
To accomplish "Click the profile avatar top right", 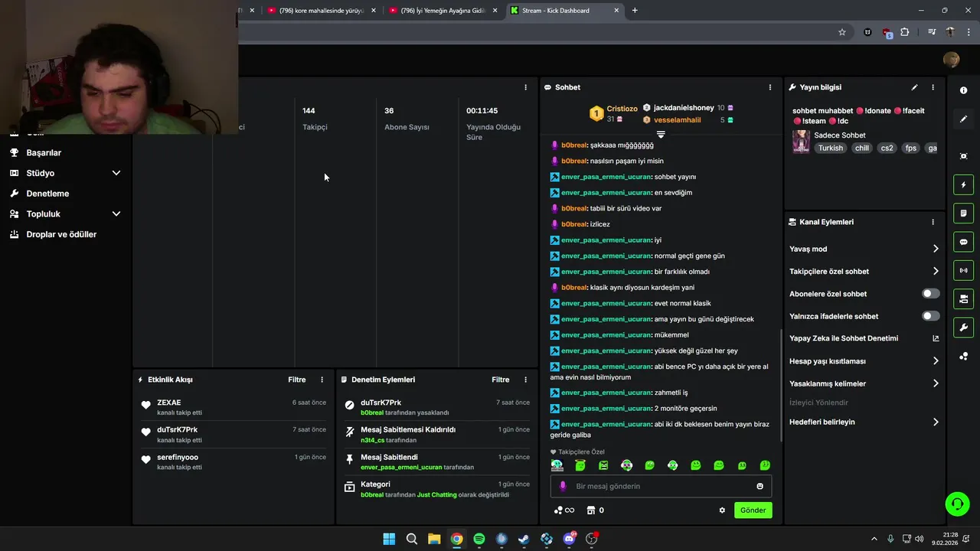I will click(x=951, y=60).
